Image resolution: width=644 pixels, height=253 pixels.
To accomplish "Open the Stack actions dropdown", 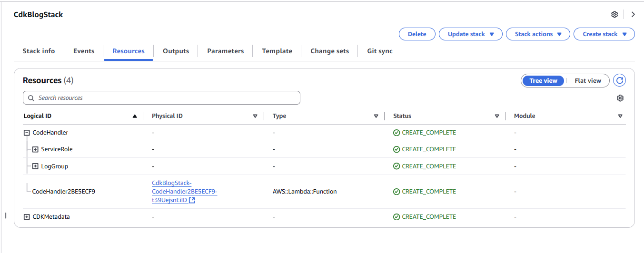I will point(538,34).
